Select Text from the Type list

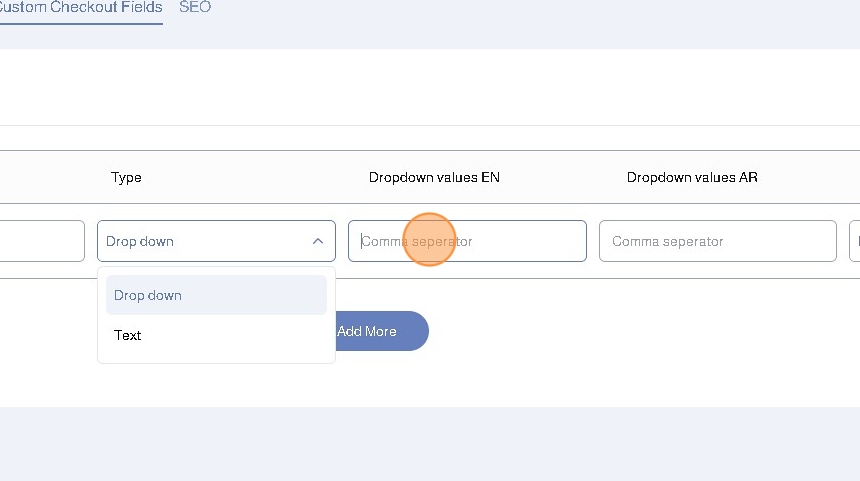click(x=128, y=335)
